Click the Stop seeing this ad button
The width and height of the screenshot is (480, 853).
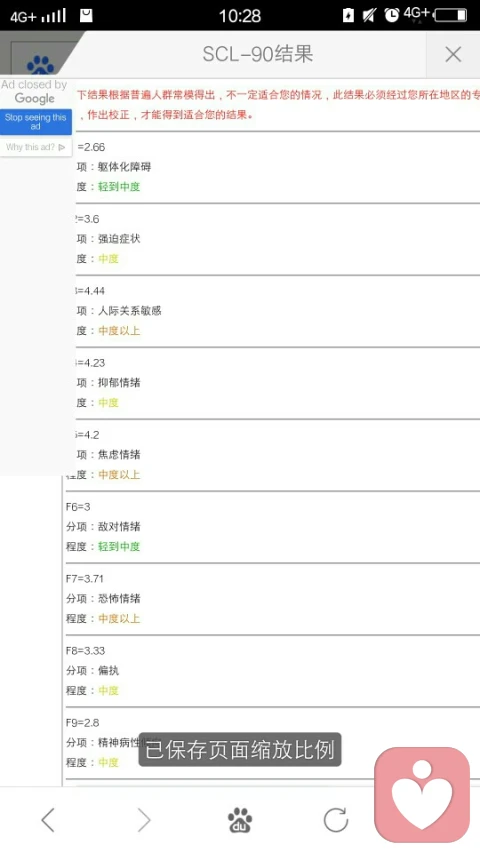coord(35,121)
